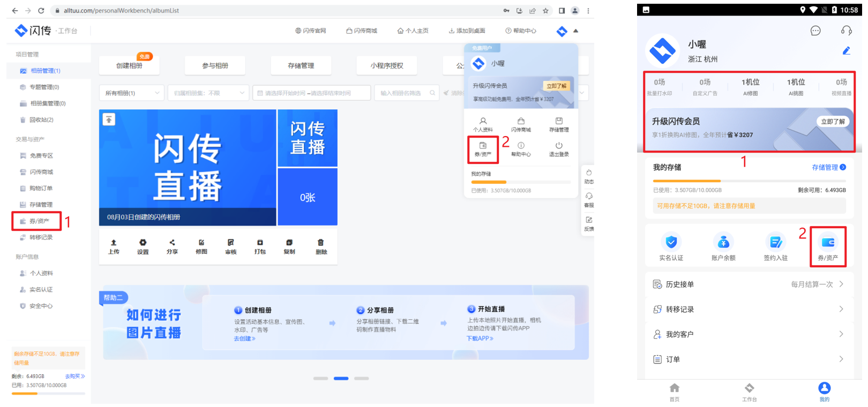This screenshot has height=407, width=868.
Task: Switch to 工作台 tab in mobile bottom bar
Action: tap(749, 392)
